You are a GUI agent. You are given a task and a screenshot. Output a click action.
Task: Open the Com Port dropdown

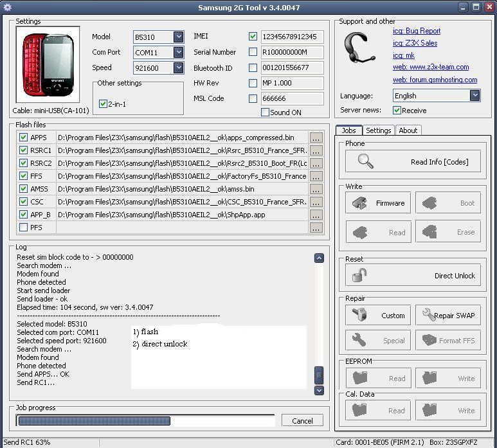[179, 52]
